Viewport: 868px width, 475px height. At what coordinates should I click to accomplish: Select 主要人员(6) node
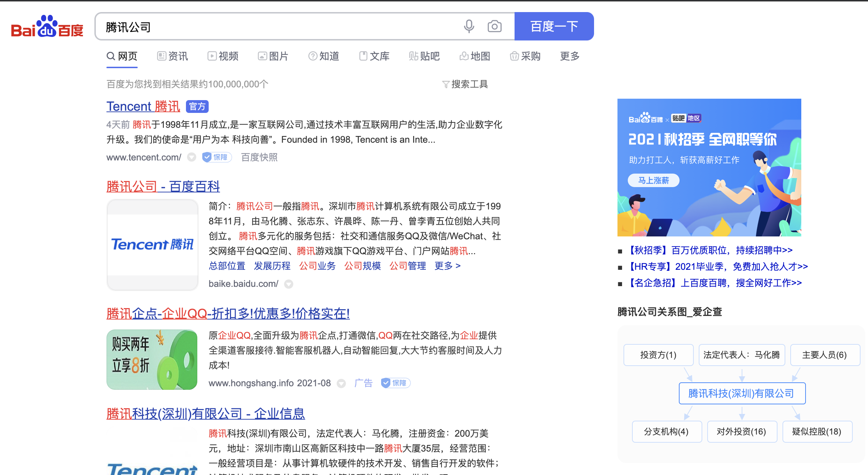tap(825, 355)
